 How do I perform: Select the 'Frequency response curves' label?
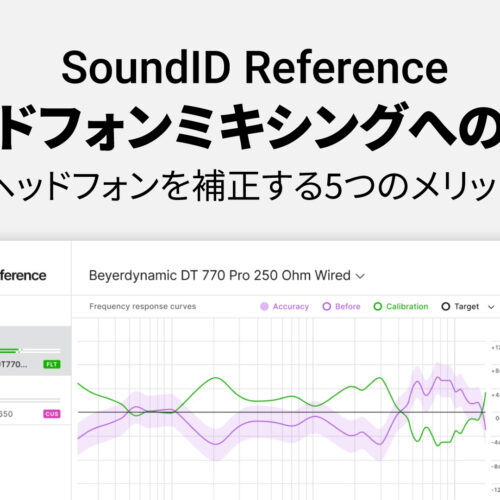coord(142,306)
